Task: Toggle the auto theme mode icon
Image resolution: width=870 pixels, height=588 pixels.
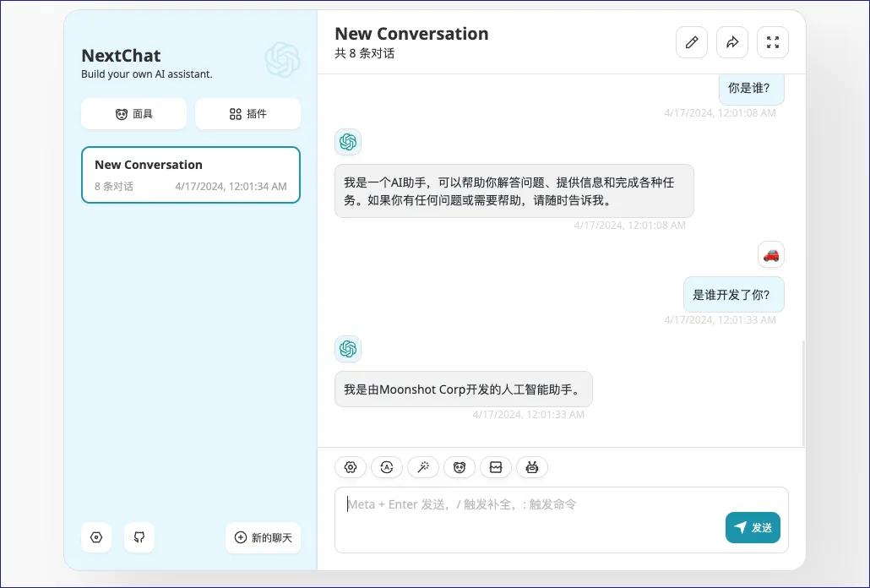Action: 387,467
